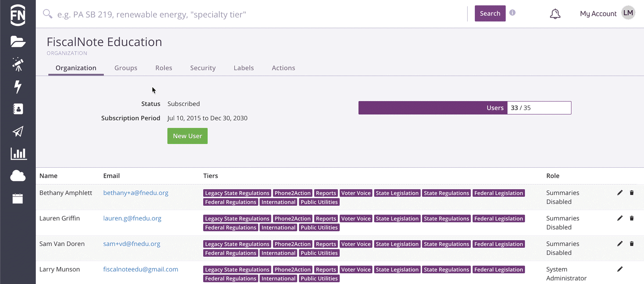
Task: Click Sam Van Doren's Public Utilities tag
Action: (319, 253)
